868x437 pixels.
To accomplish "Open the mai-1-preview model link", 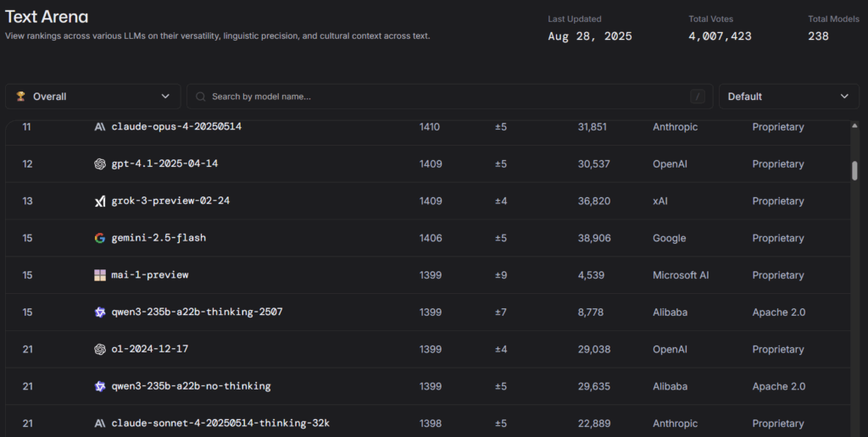I will [149, 275].
